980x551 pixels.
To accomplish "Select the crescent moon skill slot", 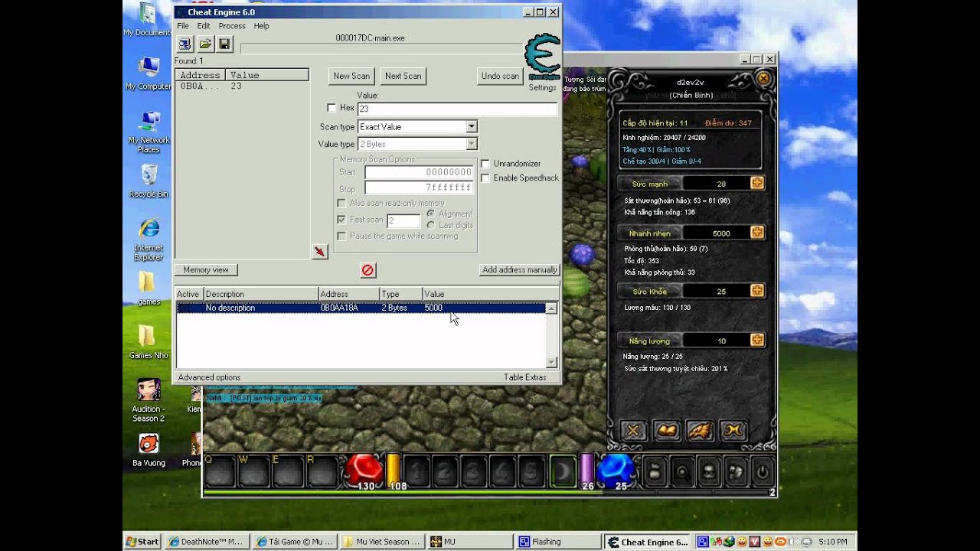I will tap(563, 471).
